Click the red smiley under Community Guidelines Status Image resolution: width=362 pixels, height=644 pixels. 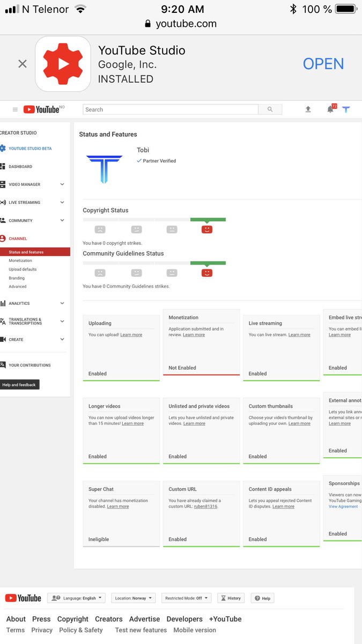pos(207,273)
